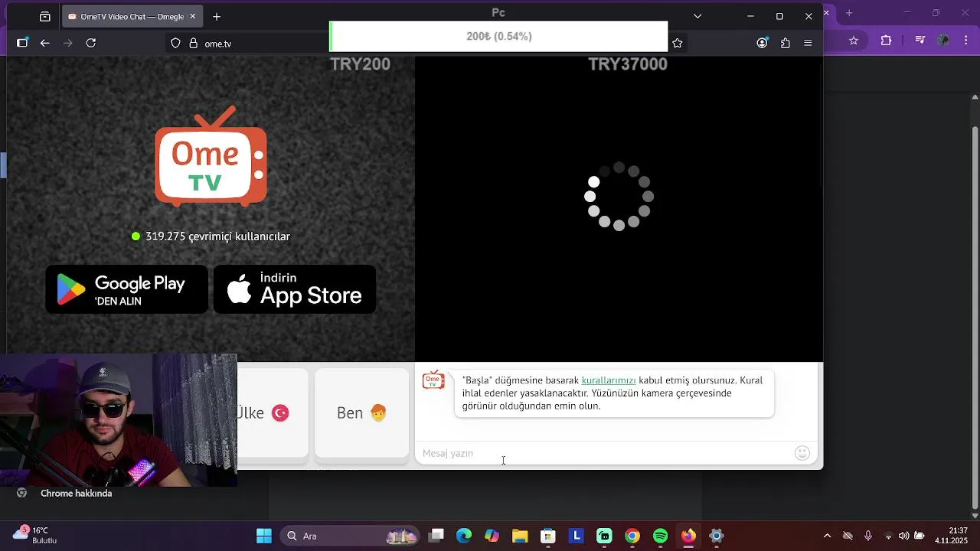Expand the hidden system tray icons
Viewport: 980px width, 551px height.
coord(827,536)
